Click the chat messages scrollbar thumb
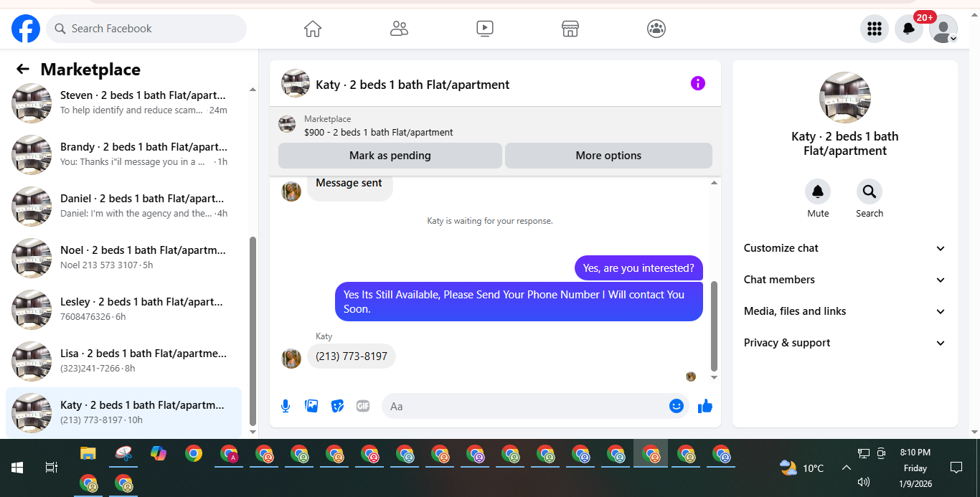The height and width of the screenshot is (497, 980). (x=714, y=326)
